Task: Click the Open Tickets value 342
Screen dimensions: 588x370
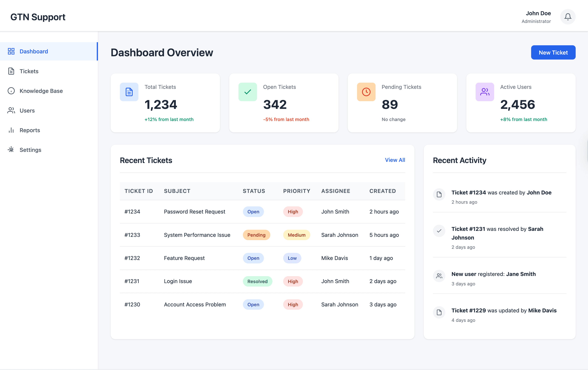Action: [275, 104]
